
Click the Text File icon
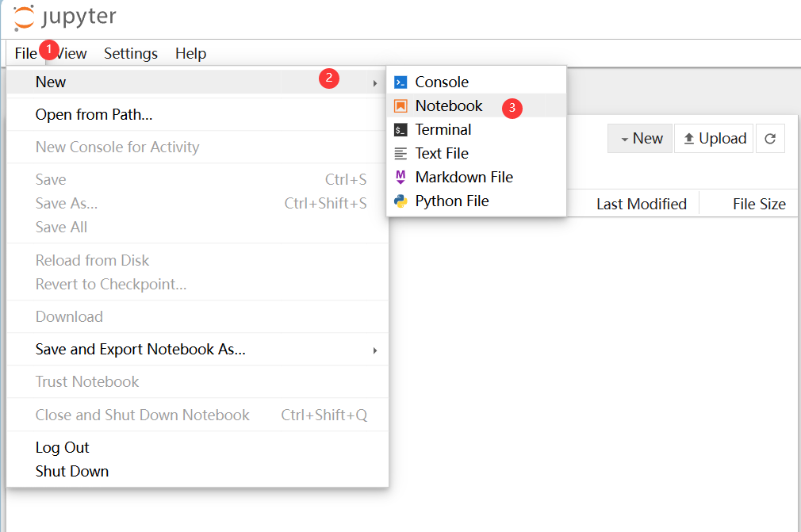(x=401, y=154)
